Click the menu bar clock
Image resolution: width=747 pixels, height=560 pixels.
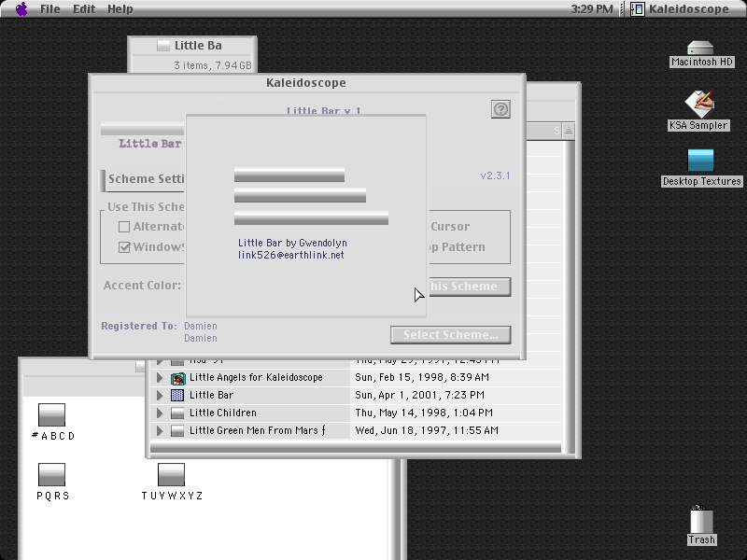592,8
